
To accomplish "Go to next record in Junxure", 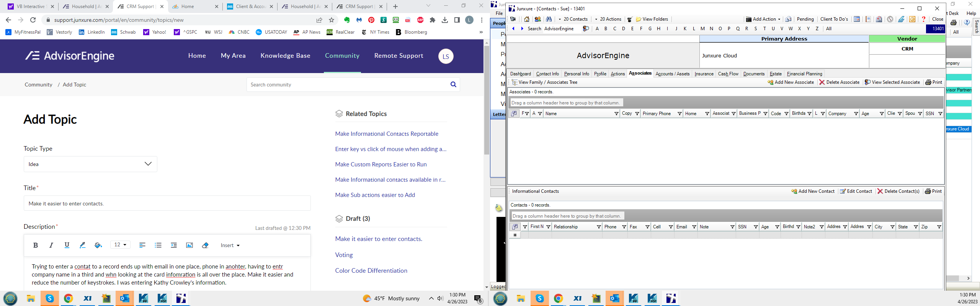I will (522, 29).
